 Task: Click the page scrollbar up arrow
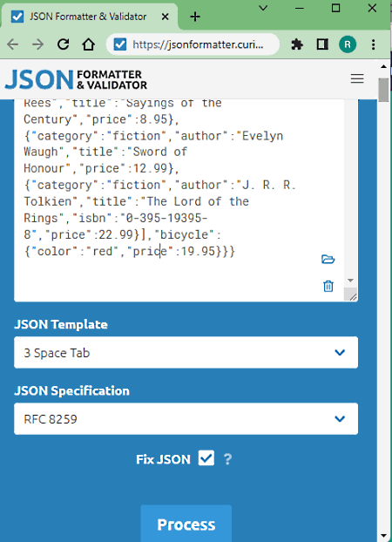click(x=383, y=66)
